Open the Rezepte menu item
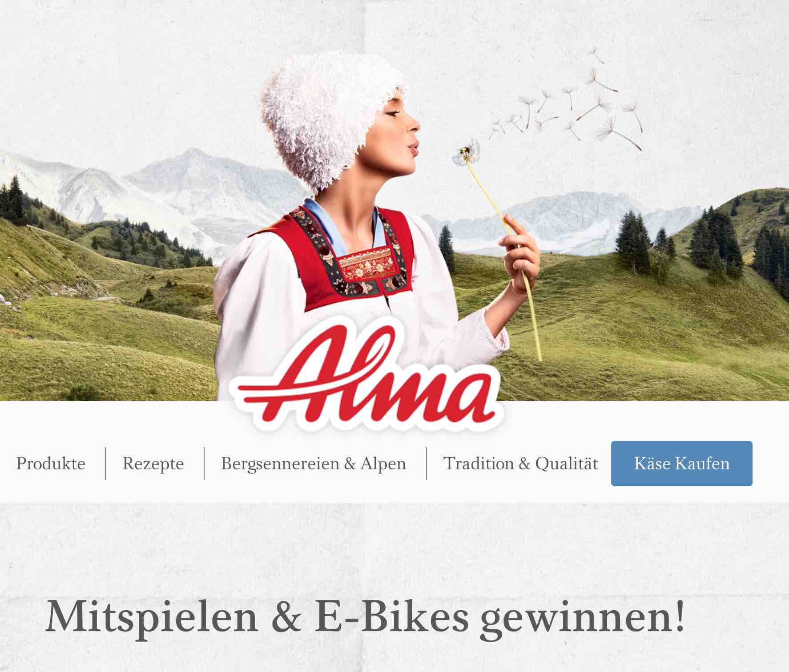 153,464
